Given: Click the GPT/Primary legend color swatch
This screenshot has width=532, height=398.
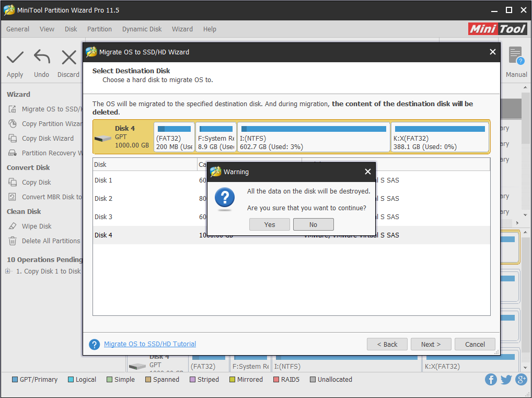Looking at the screenshot, I should [x=15, y=380].
